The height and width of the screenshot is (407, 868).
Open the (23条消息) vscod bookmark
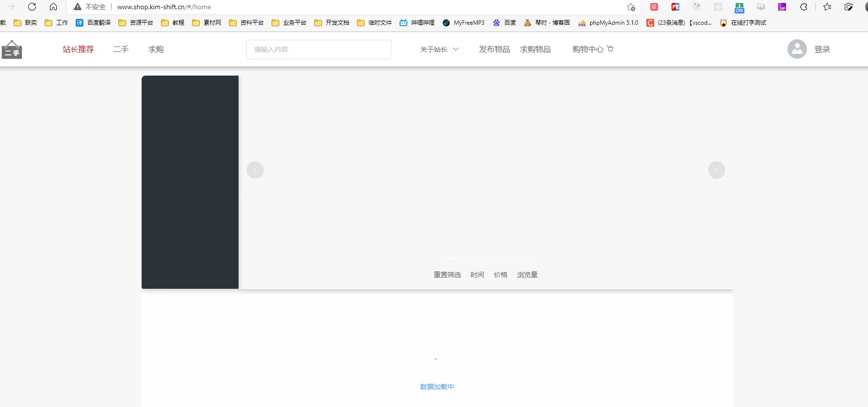[679, 23]
